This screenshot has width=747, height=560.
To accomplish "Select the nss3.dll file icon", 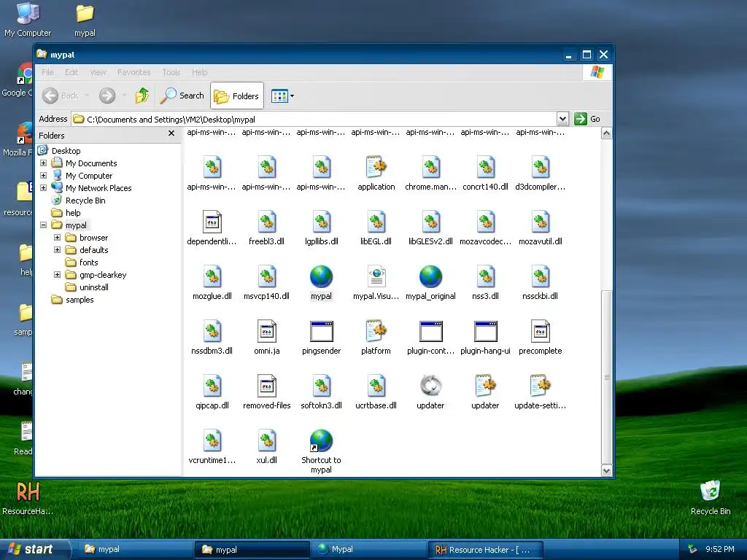I will tap(485, 277).
